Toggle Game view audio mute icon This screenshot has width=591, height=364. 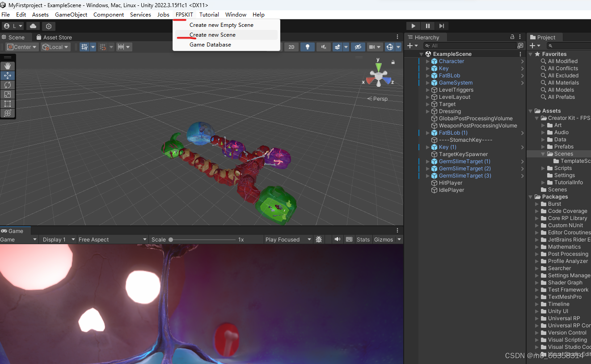click(338, 240)
